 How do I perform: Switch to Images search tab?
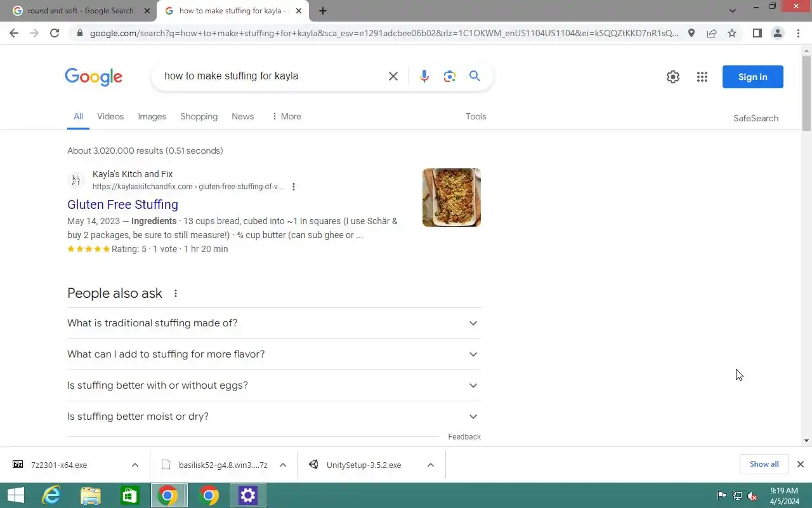(x=152, y=116)
